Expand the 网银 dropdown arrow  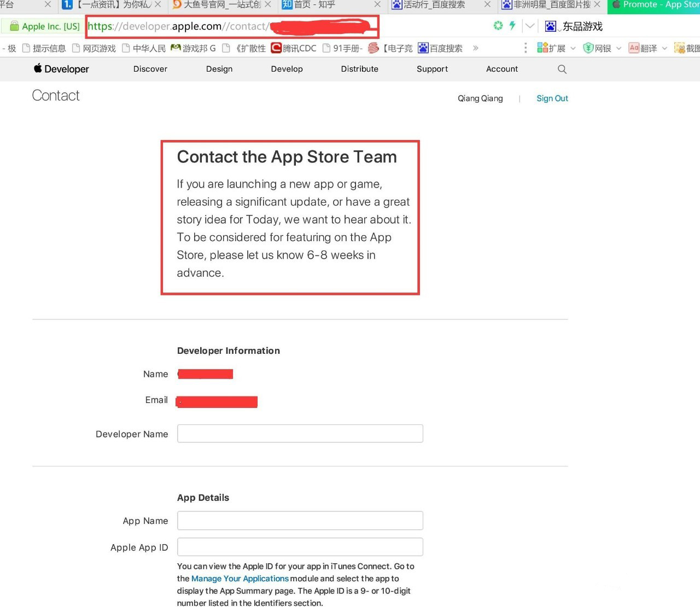[x=619, y=48]
